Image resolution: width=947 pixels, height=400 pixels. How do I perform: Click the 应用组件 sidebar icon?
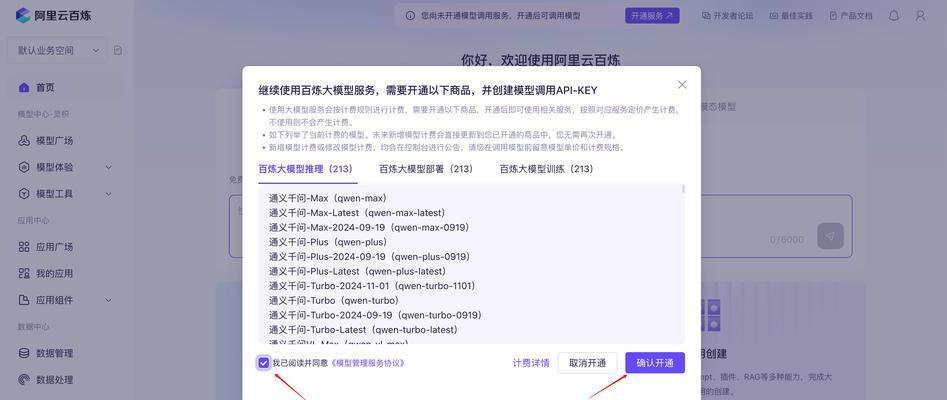[x=24, y=300]
